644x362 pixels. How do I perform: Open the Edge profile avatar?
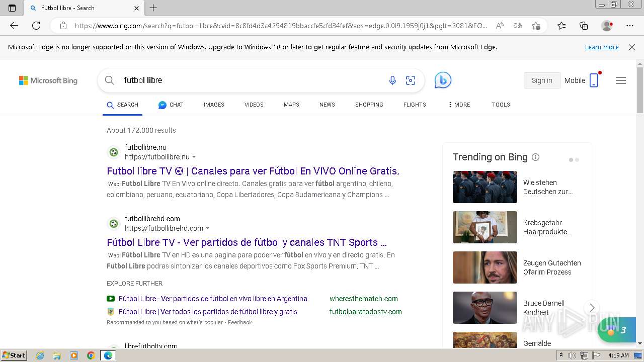coord(607,26)
